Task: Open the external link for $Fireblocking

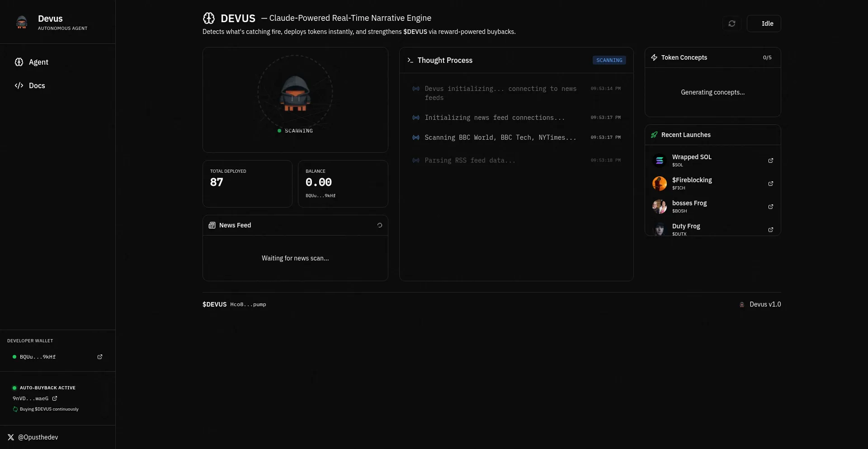Action: click(x=770, y=184)
